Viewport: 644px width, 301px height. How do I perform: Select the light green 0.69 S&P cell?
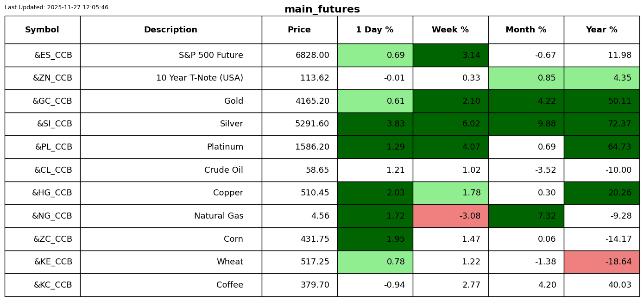[x=375, y=55]
